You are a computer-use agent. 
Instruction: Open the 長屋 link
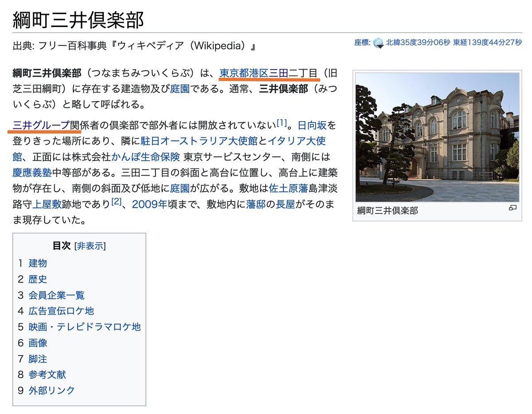point(286,205)
